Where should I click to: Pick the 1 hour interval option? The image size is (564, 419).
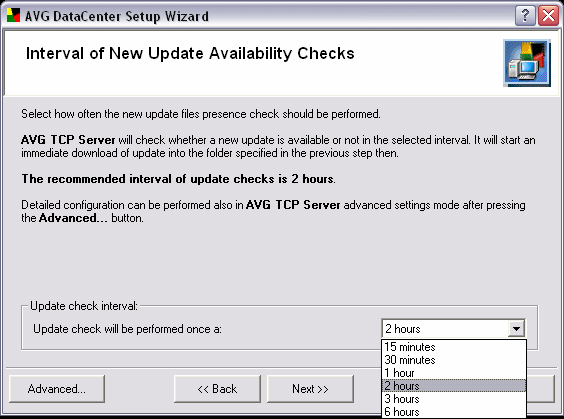pos(454,373)
